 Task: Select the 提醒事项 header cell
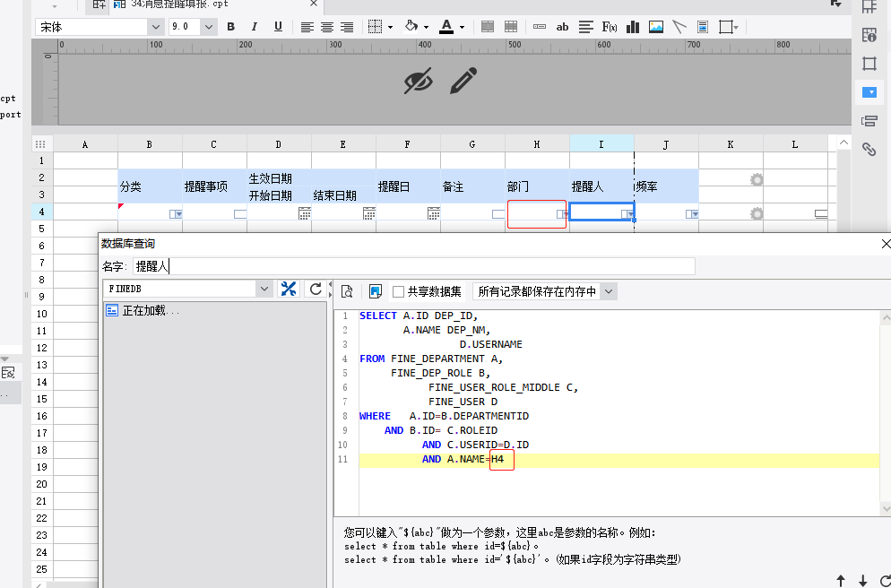click(x=215, y=186)
